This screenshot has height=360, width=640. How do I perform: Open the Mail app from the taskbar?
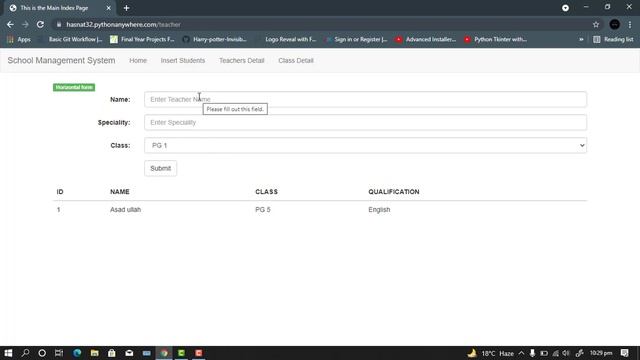[x=129, y=353]
